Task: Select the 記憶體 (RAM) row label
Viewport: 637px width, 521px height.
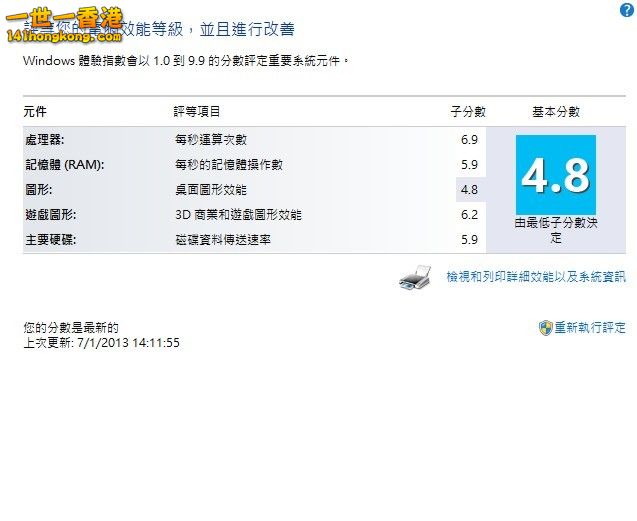Action: (63, 165)
